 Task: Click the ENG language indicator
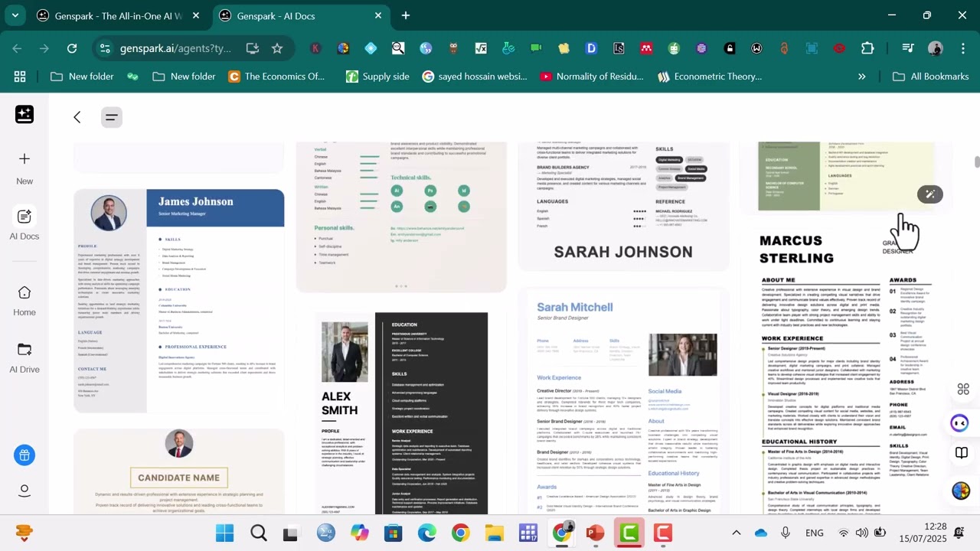click(815, 533)
